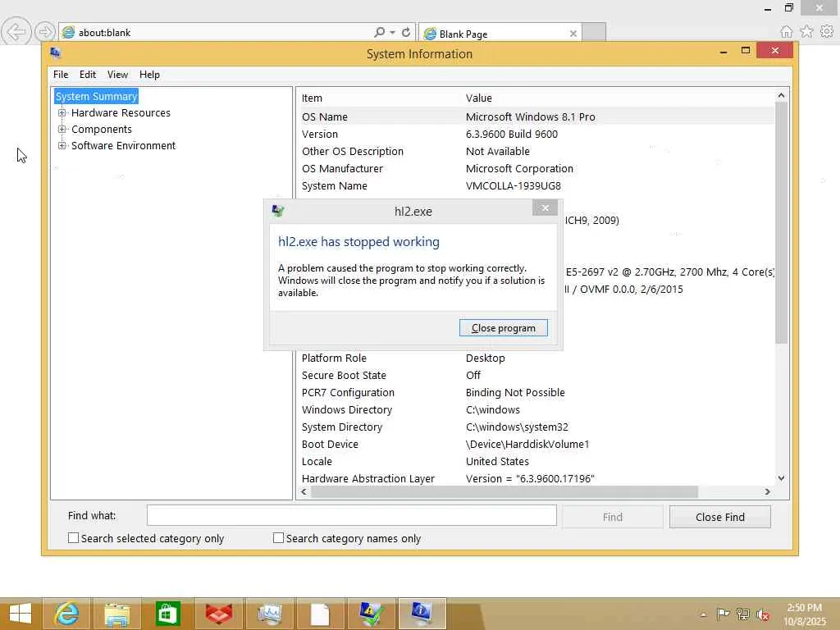Open File Explorer from the taskbar

116,614
